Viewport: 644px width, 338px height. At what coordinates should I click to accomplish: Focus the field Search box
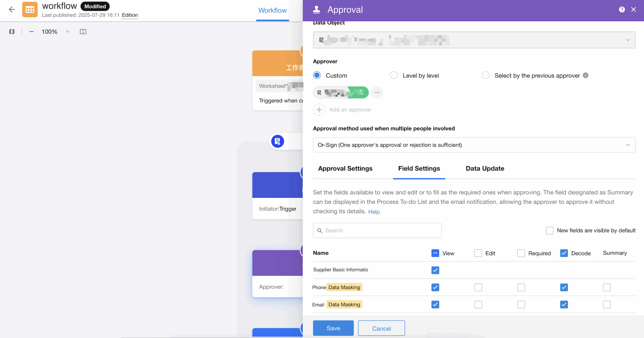377,230
